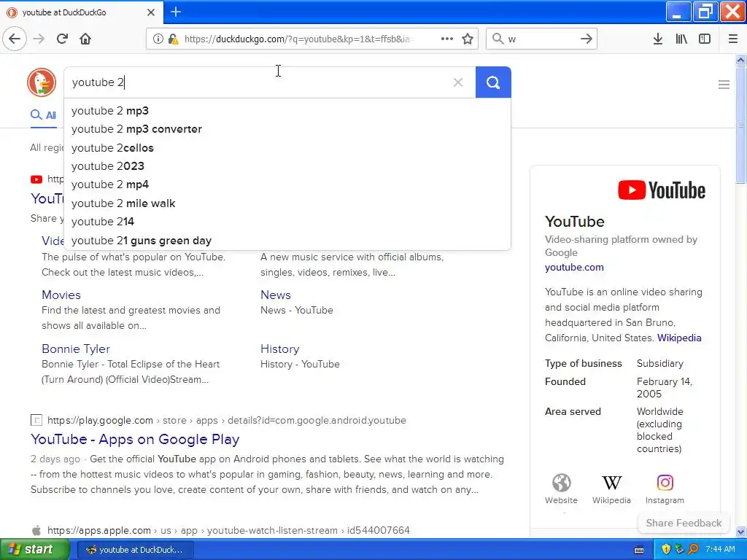Click the Instagram icon in YouTube panel
Screen dimensions: 747x560
(x=665, y=483)
